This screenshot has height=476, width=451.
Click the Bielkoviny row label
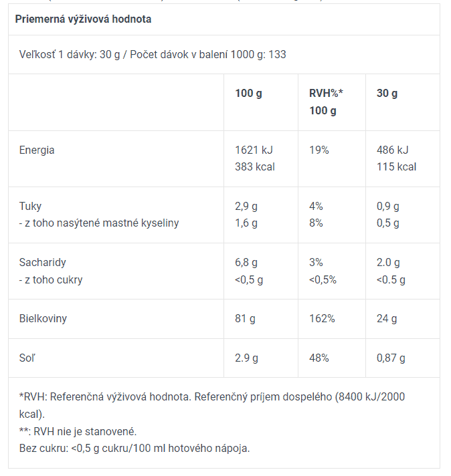(43, 318)
